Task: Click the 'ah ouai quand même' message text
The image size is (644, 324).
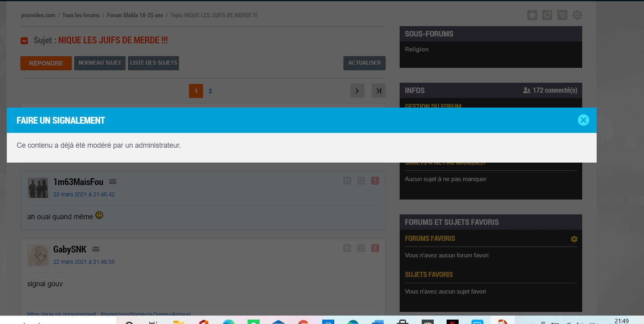Action: pos(60,217)
